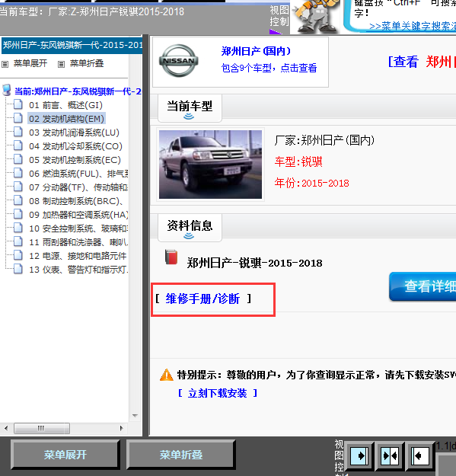456x476 pixels.
Task: Select tree item 09 加热器和空调系统(HA)
Action: pyautogui.click(x=78, y=215)
